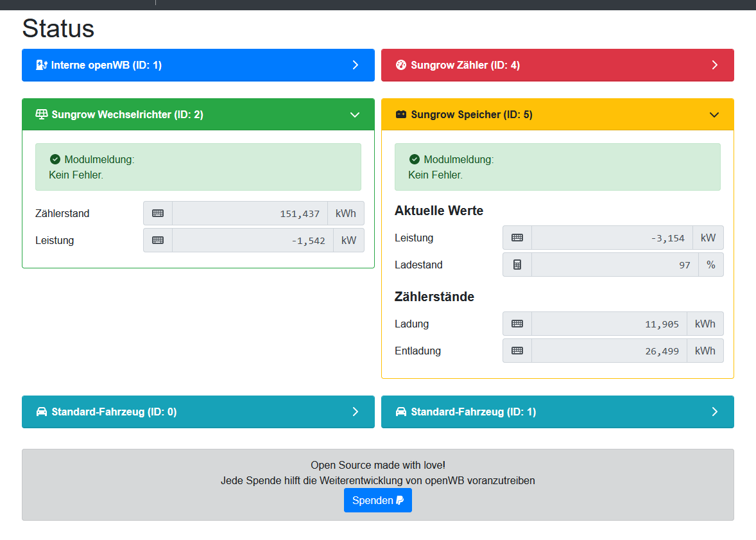Click the kWh unit beside Ladung
Screen dimensions: 756x540
pyautogui.click(x=705, y=324)
